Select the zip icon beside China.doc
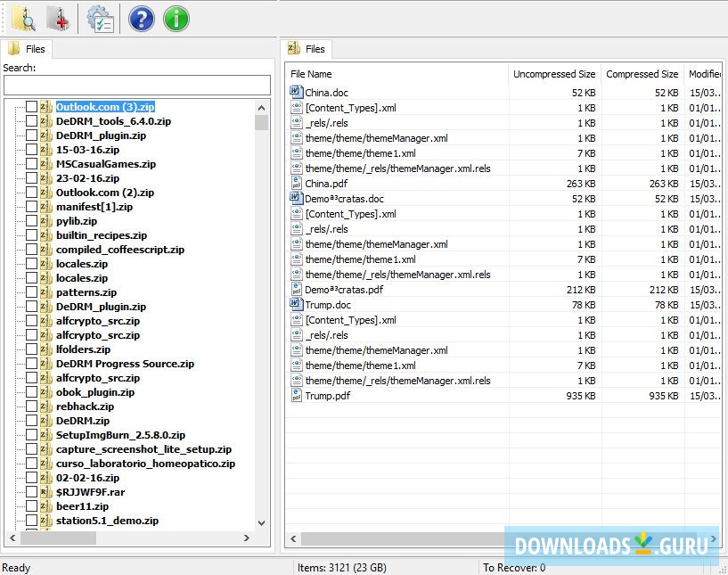The height and width of the screenshot is (575, 728). click(295, 92)
